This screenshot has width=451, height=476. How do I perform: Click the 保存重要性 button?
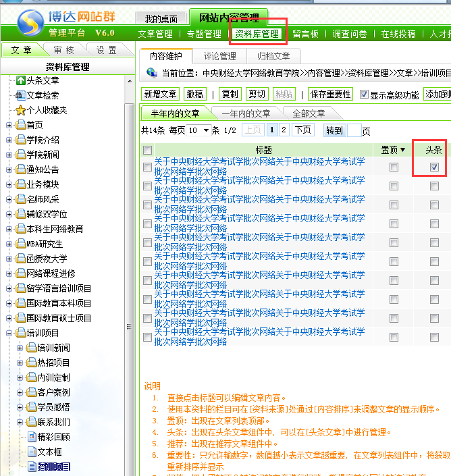coord(331,94)
